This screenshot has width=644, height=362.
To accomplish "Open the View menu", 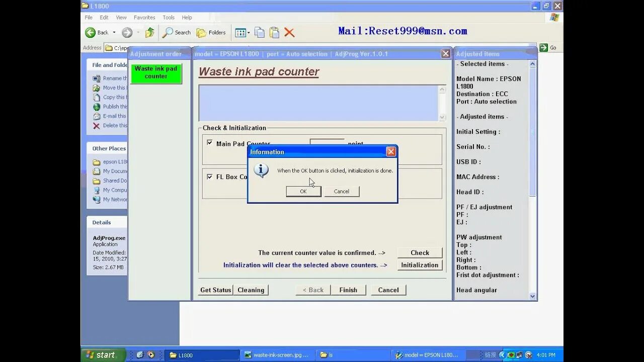I will coord(121,18).
